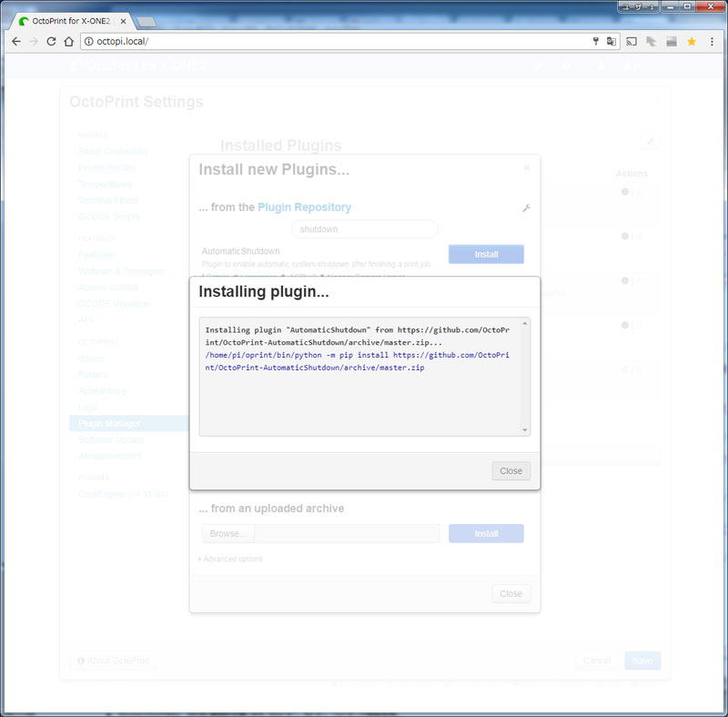Select the OctoPrint for X-ONE2 tab
728x717 pixels.
pyautogui.click(x=70, y=21)
